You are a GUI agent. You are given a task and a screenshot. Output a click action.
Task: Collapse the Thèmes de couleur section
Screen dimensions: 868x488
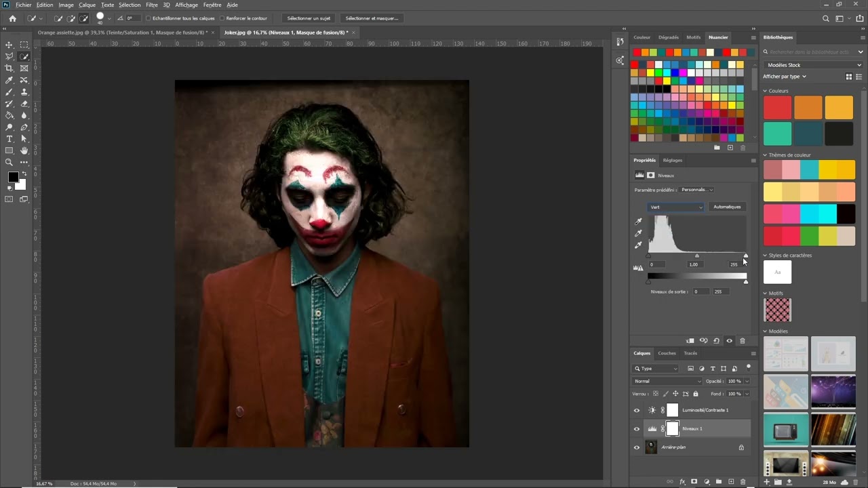[x=766, y=155]
